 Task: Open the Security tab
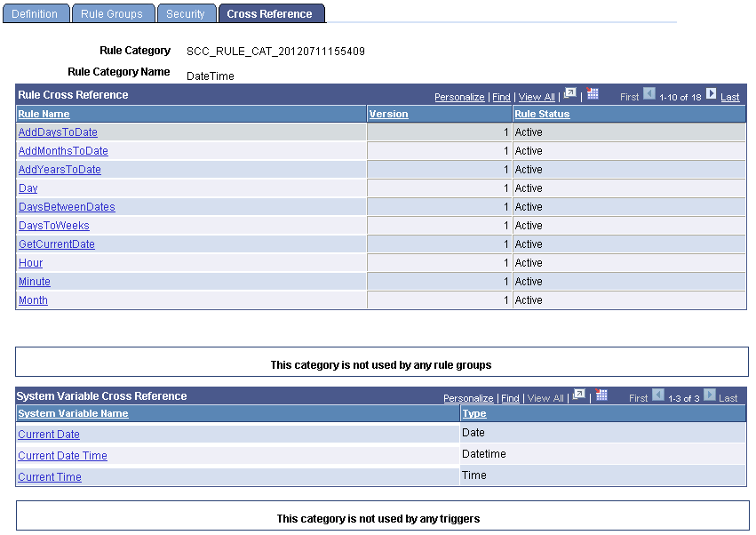click(187, 12)
